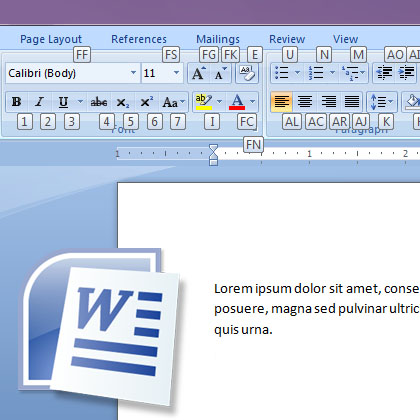Open the Mailings tab
Screen dimensions: 420x420
click(218, 39)
